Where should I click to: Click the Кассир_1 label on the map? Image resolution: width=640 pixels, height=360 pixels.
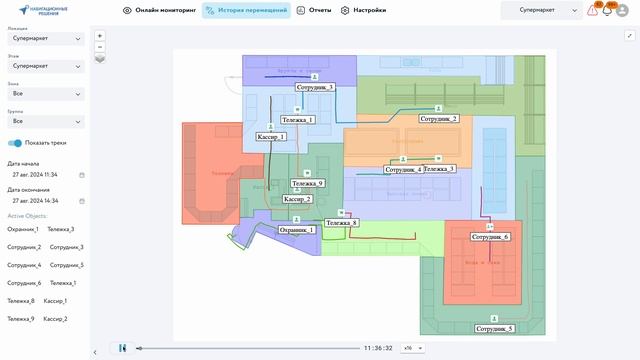pos(271,137)
